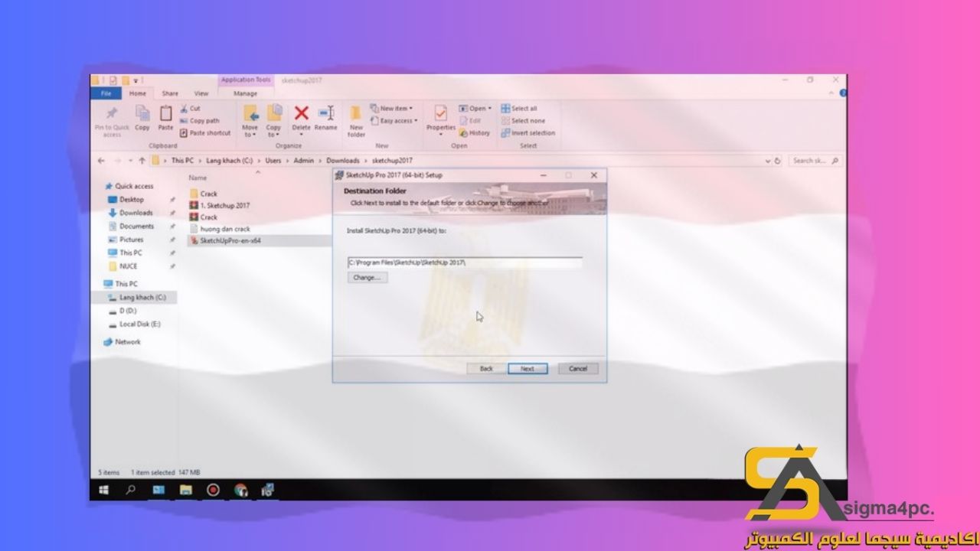Click the Next button in Setup
The height and width of the screenshot is (551, 980).
pyautogui.click(x=528, y=369)
